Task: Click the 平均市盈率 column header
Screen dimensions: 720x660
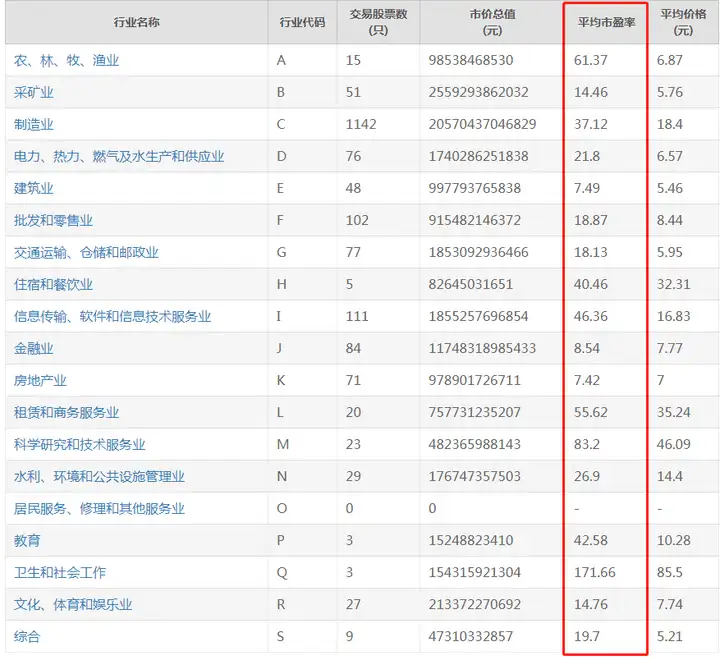Action: coord(606,22)
